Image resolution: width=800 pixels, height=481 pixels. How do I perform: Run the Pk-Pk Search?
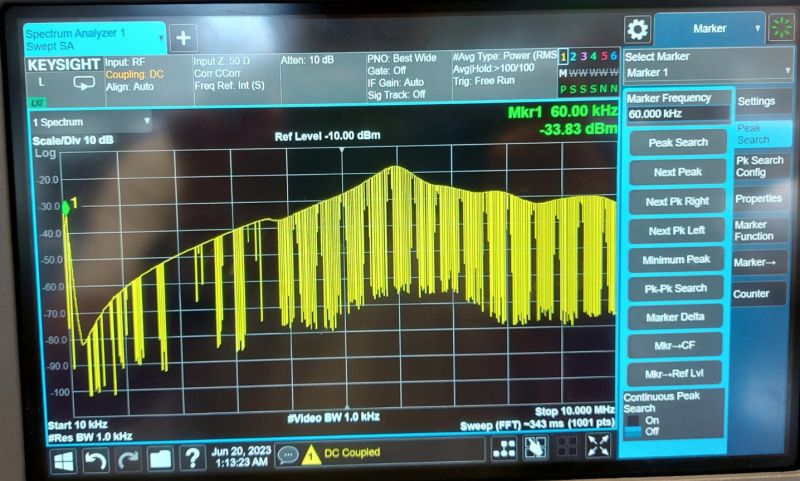(x=676, y=288)
